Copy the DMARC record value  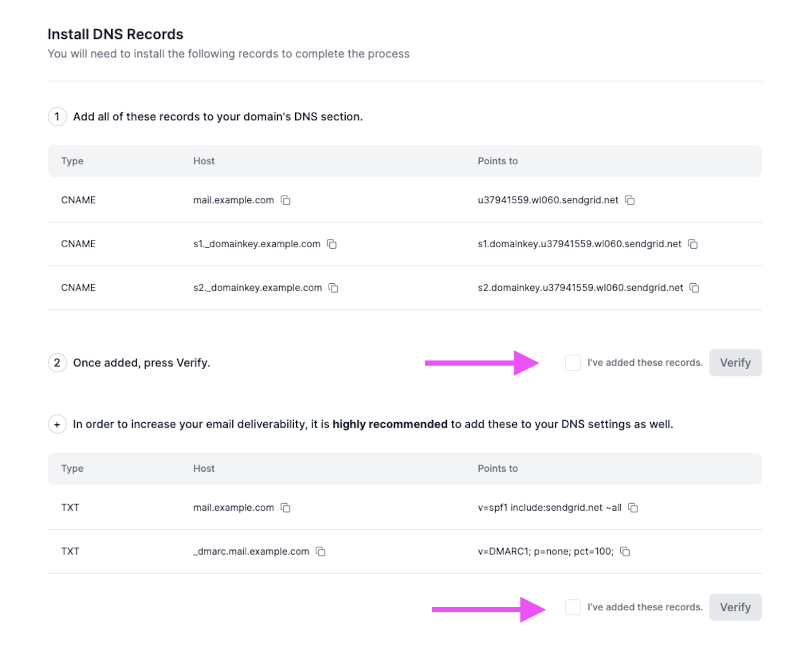pos(625,552)
